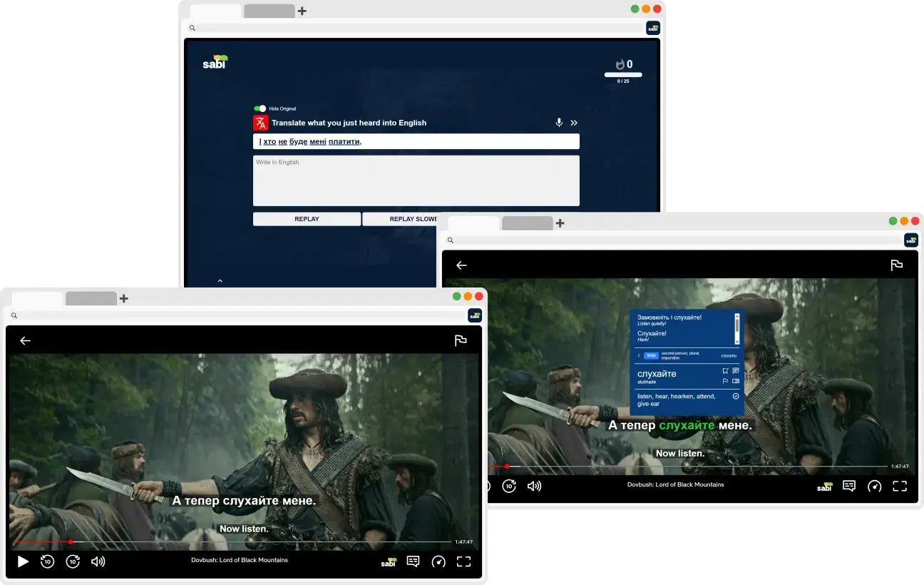Select the gray inactive tab in exercise window
The height and width of the screenshot is (585, 924).
pos(269,11)
